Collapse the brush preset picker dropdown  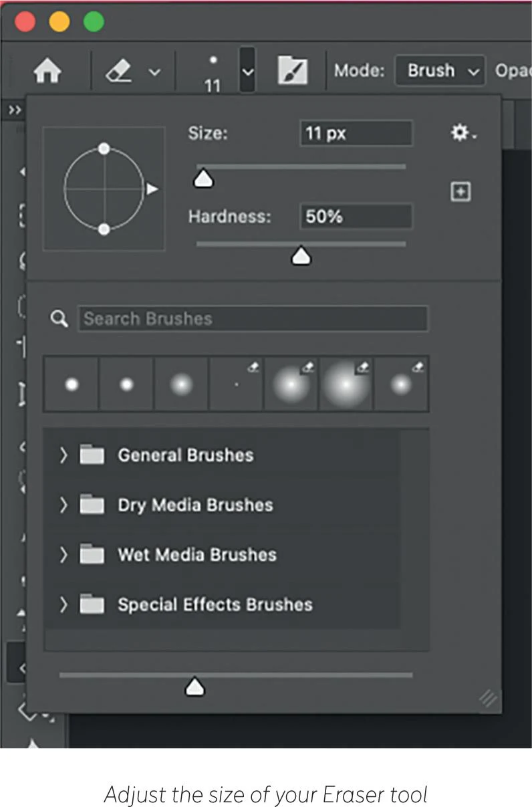(247, 70)
